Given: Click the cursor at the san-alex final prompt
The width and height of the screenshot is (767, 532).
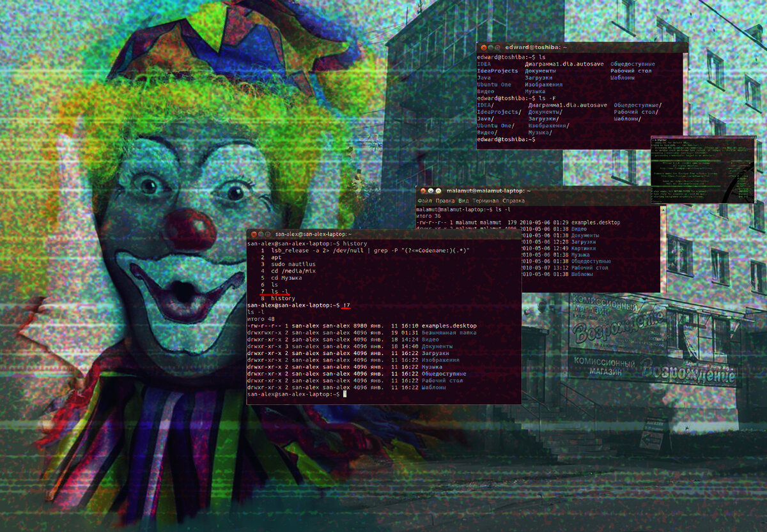Looking at the screenshot, I should (x=345, y=394).
